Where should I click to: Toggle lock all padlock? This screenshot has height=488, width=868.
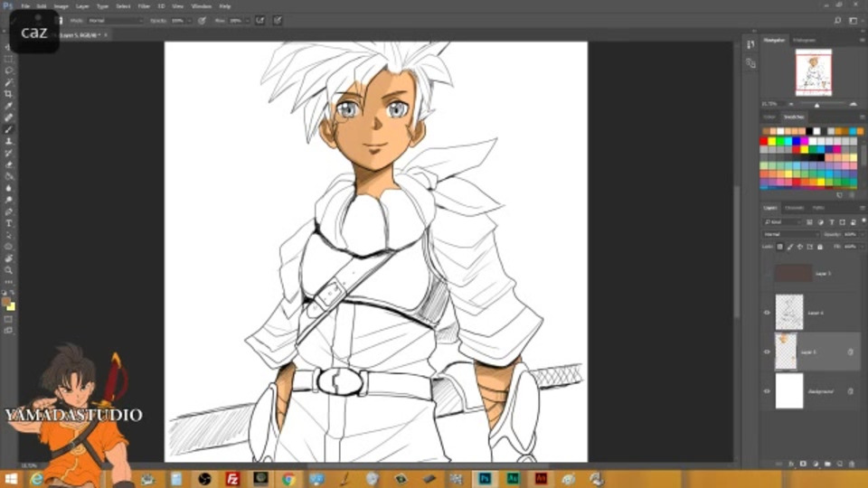click(x=820, y=247)
